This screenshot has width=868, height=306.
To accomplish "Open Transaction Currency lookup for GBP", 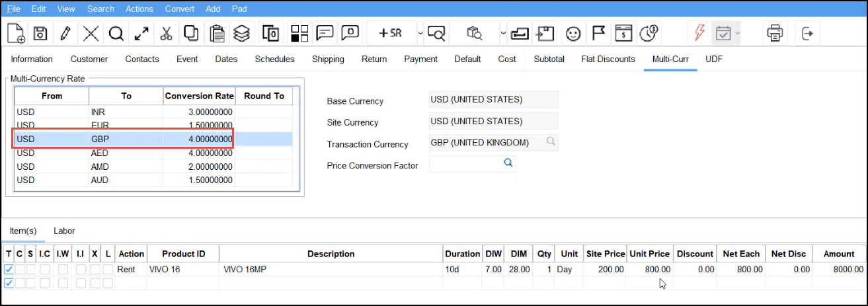I will pos(550,142).
